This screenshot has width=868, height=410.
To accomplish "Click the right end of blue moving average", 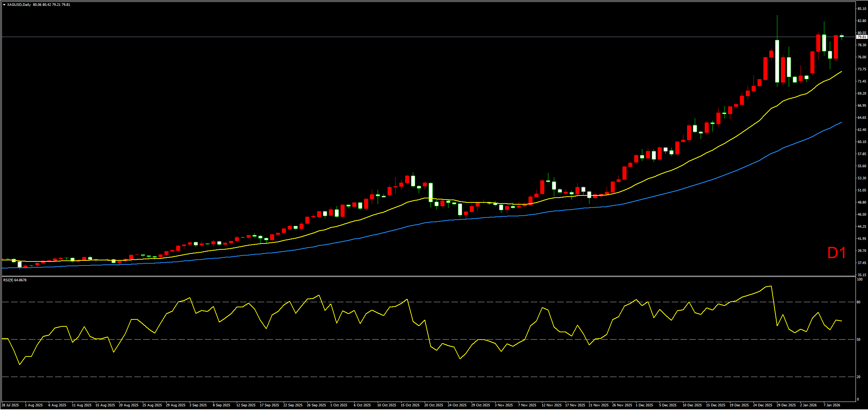I will (841, 122).
